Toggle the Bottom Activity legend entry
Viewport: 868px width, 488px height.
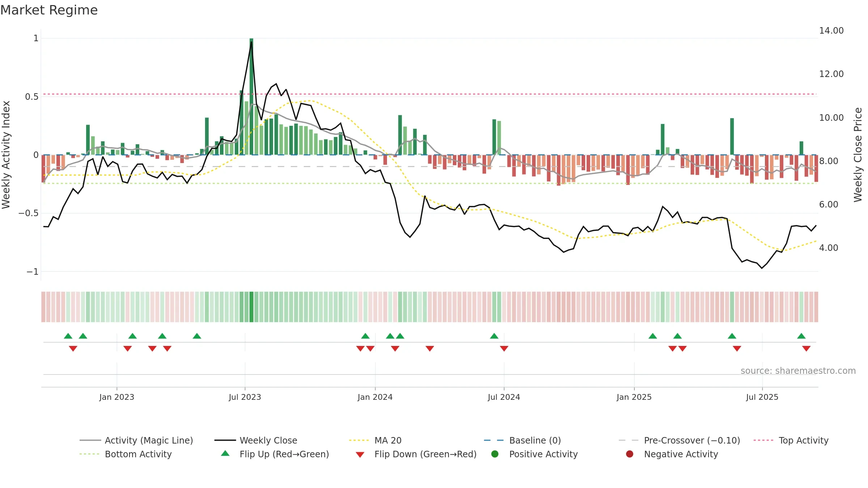[x=125, y=454]
